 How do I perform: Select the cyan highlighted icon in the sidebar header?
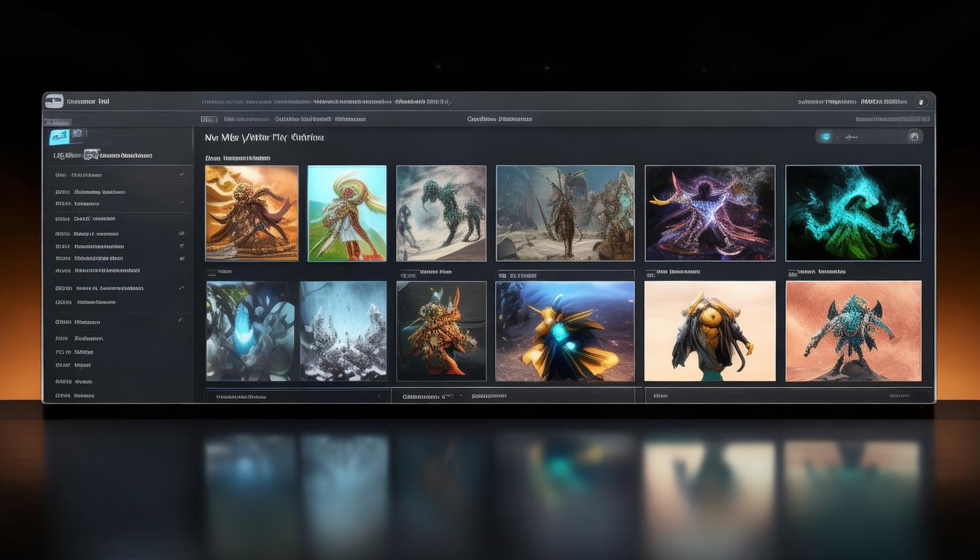tap(59, 136)
